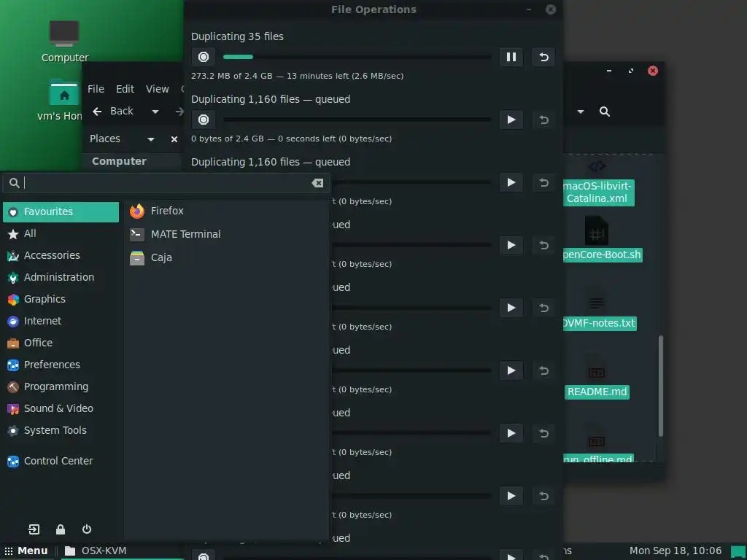Open the Administration category

click(61, 278)
